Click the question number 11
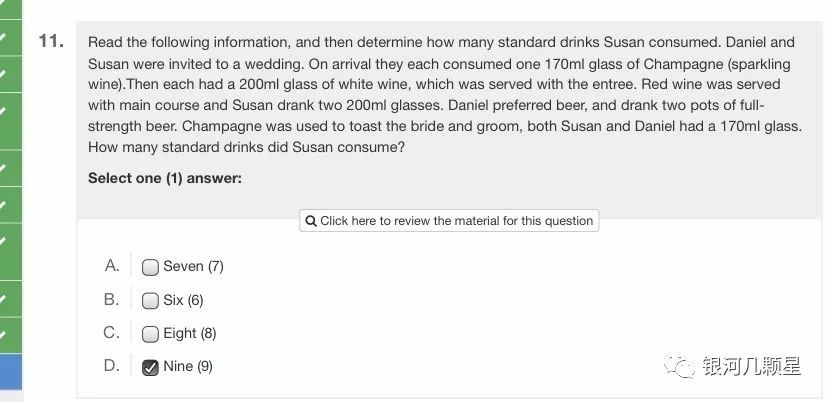828x402 pixels. 51,41
